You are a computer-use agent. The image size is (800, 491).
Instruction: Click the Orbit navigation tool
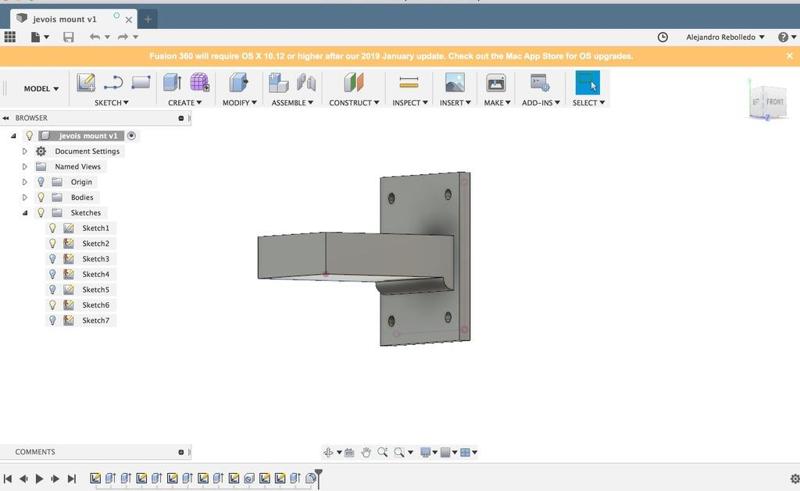(x=328, y=452)
